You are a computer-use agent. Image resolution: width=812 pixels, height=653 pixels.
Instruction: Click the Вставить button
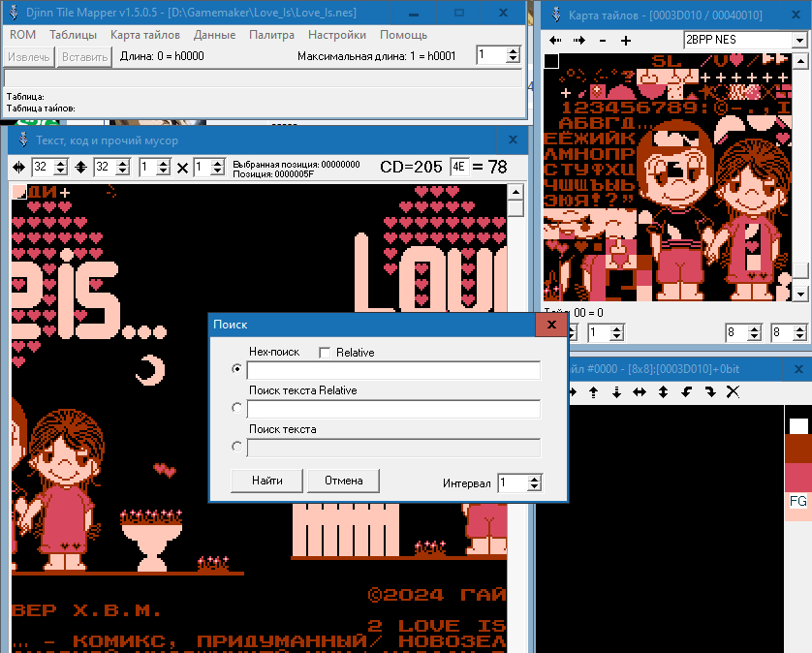coord(84,57)
